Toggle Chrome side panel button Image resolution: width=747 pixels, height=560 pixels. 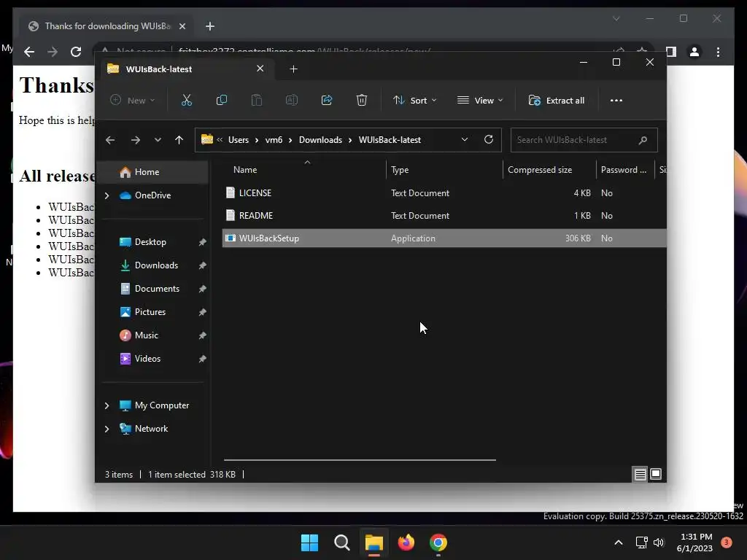click(671, 52)
